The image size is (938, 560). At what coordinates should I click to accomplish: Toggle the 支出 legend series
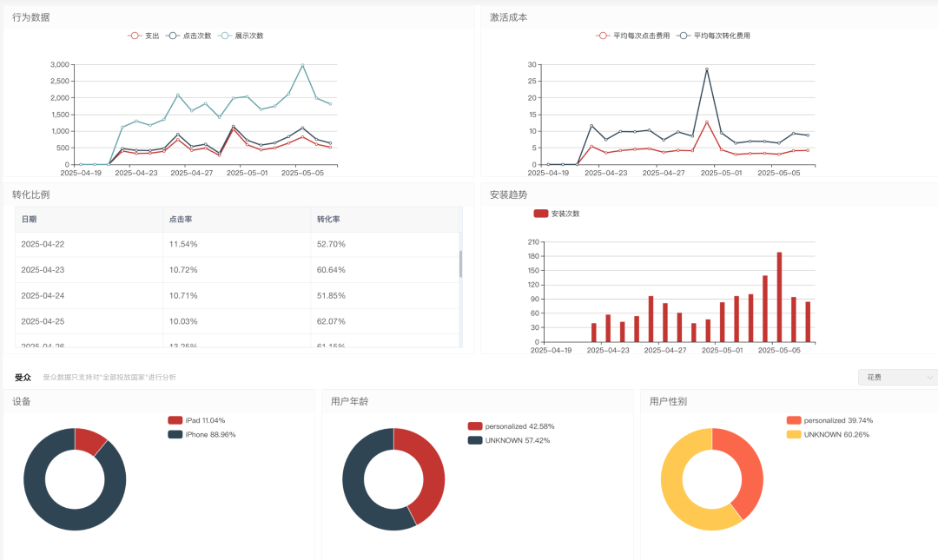135,36
